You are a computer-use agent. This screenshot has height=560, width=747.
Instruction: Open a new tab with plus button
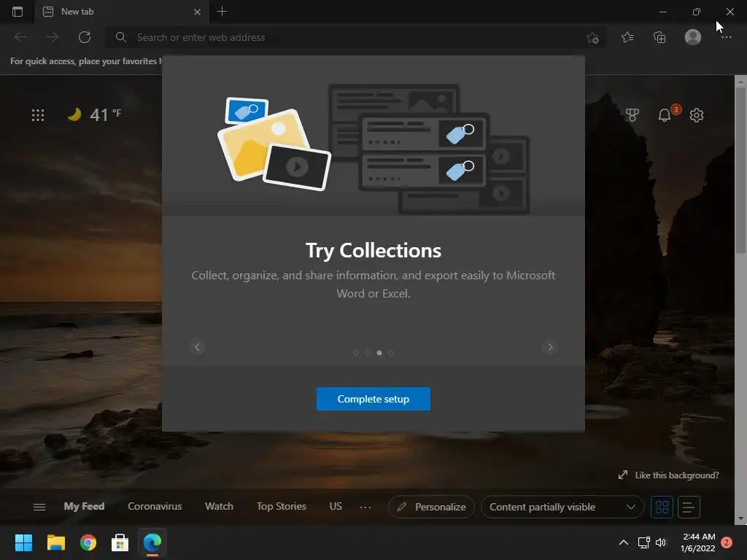click(x=222, y=12)
